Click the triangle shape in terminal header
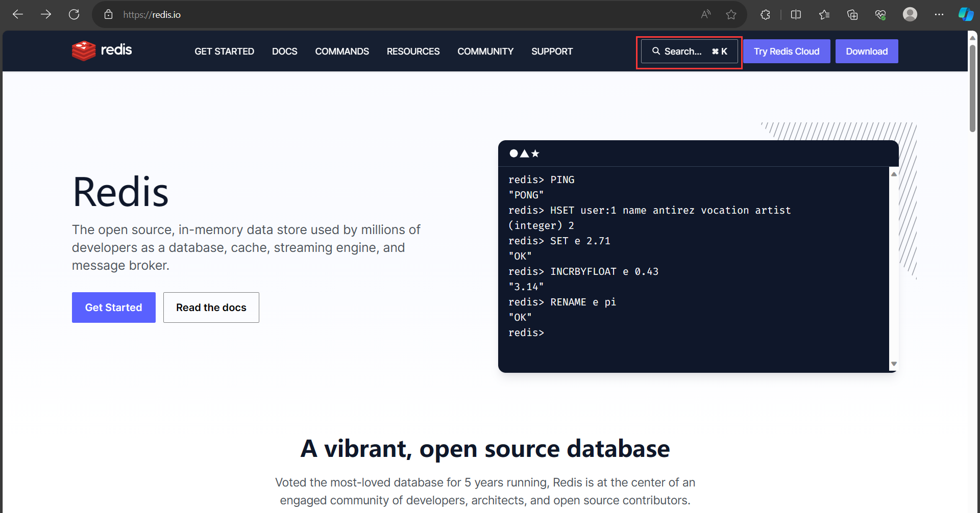 [524, 153]
